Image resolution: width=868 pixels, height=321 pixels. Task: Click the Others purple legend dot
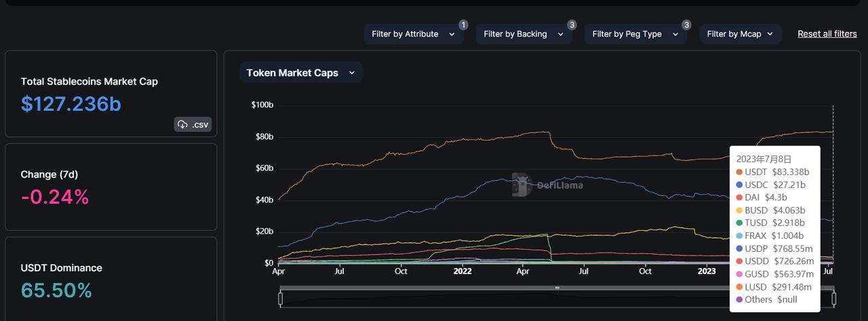[x=741, y=299]
